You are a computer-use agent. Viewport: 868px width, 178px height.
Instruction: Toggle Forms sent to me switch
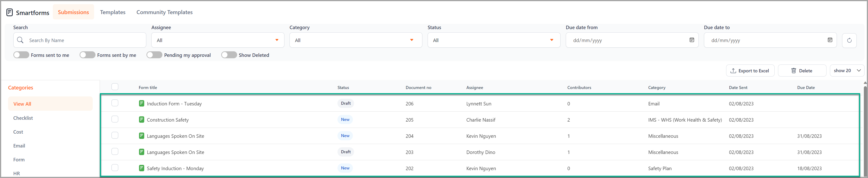(21, 55)
